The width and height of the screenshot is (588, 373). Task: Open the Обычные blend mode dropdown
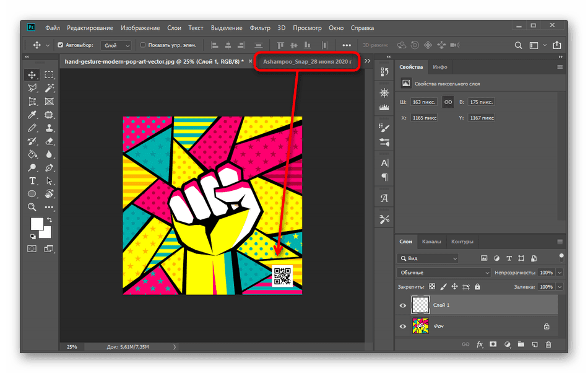[x=443, y=273]
